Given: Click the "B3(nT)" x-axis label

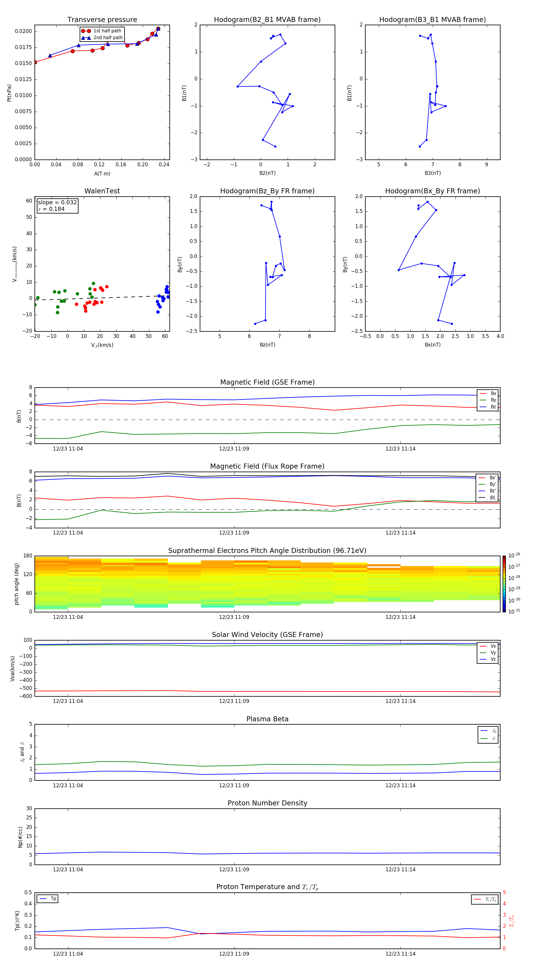Looking at the screenshot, I should click(432, 173).
